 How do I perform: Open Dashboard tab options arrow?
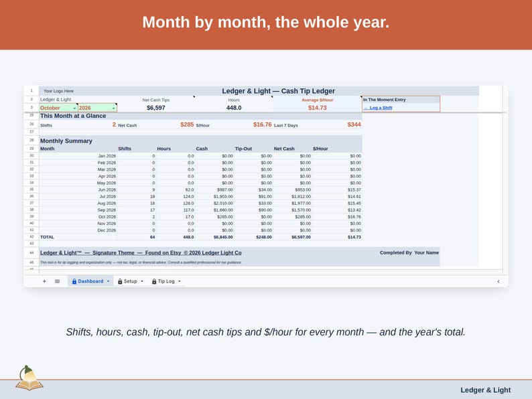click(x=109, y=281)
